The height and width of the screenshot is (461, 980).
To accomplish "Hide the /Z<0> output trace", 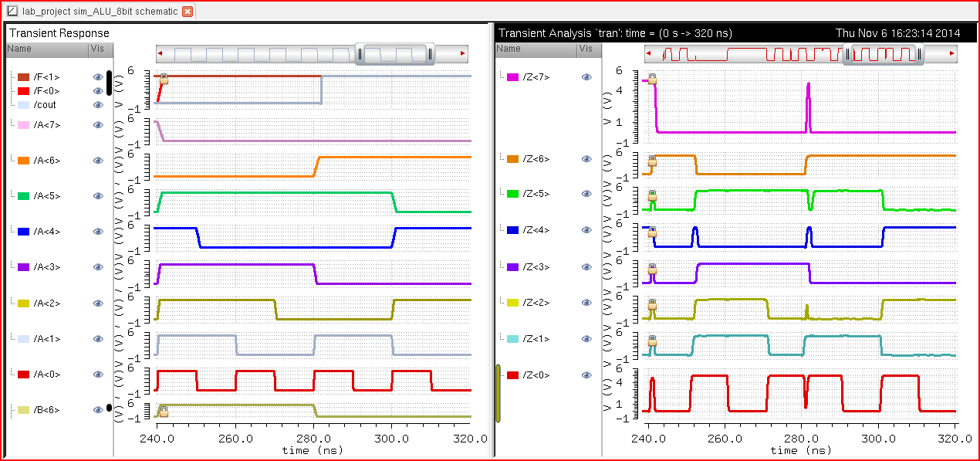I will tap(586, 375).
